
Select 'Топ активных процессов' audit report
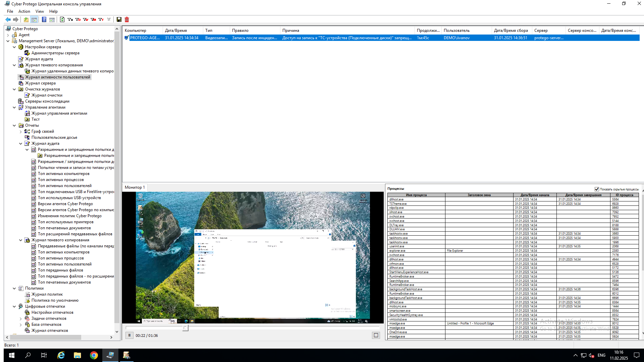pyautogui.click(x=61, y=180)
